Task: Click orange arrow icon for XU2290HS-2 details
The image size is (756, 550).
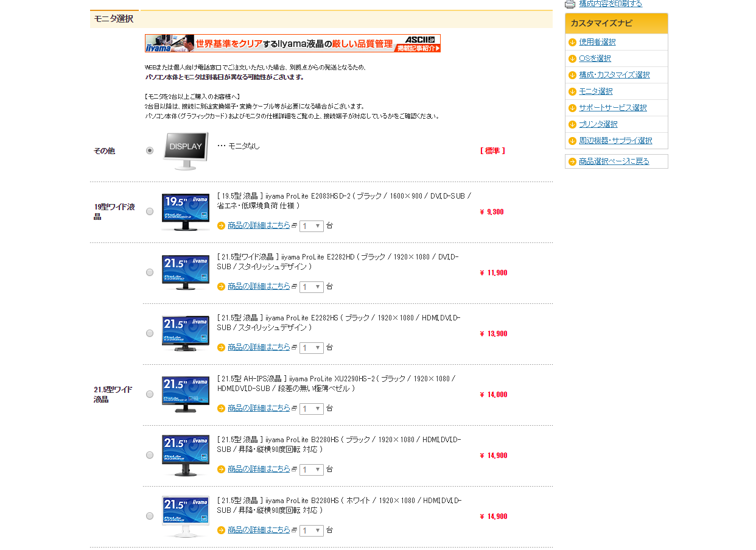Action: [221, 409]
